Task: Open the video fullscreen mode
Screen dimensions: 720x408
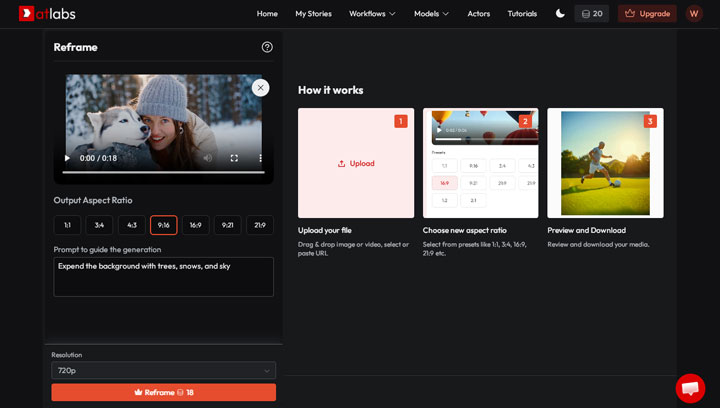Action: pyautogui.click(x=234, y=158)
